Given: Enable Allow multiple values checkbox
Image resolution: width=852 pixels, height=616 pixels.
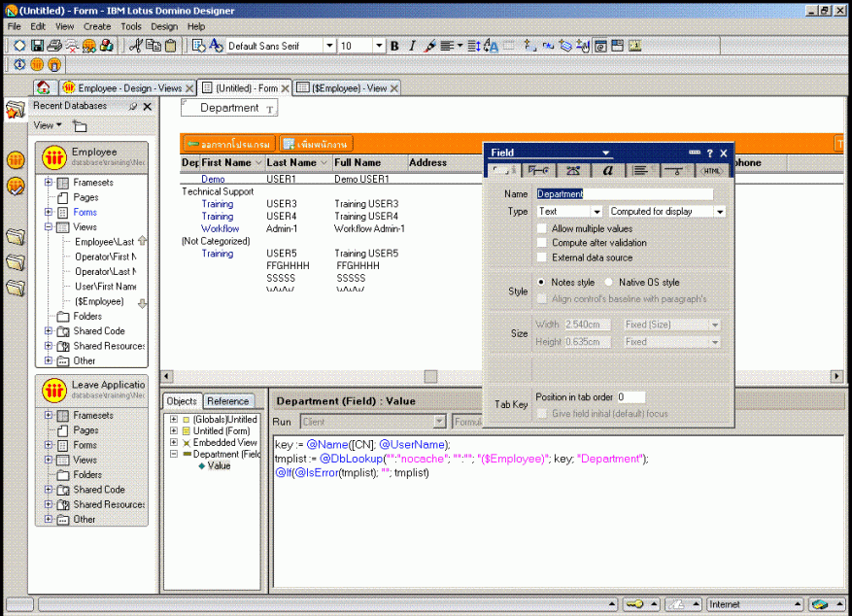Looking at the screenshot, I should click(x=542, y=228).
